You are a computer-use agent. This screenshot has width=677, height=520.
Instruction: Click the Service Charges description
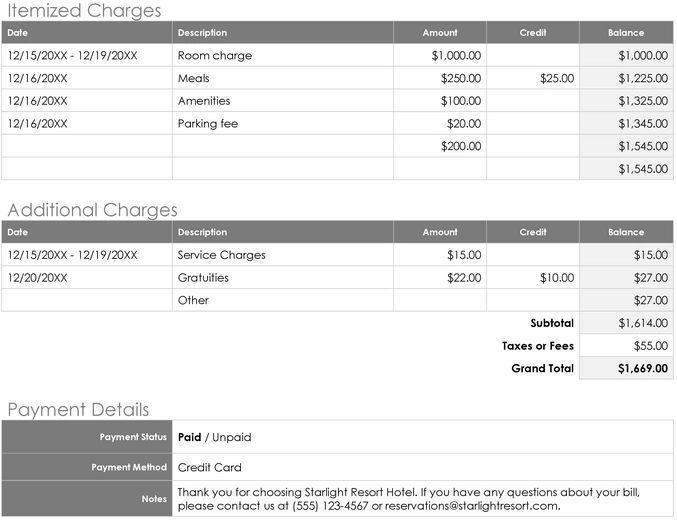click(x=221, y=255)
